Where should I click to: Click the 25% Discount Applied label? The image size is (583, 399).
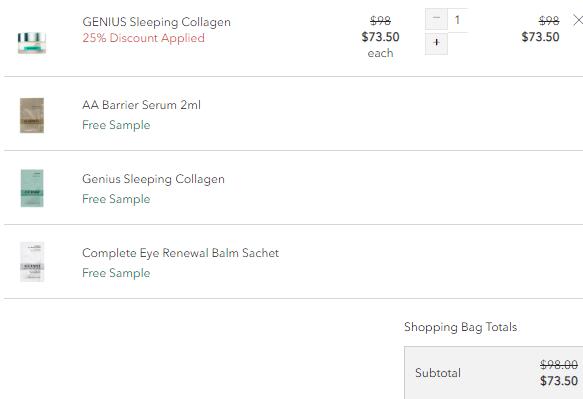pyautogui.click(x=144, y=38)
